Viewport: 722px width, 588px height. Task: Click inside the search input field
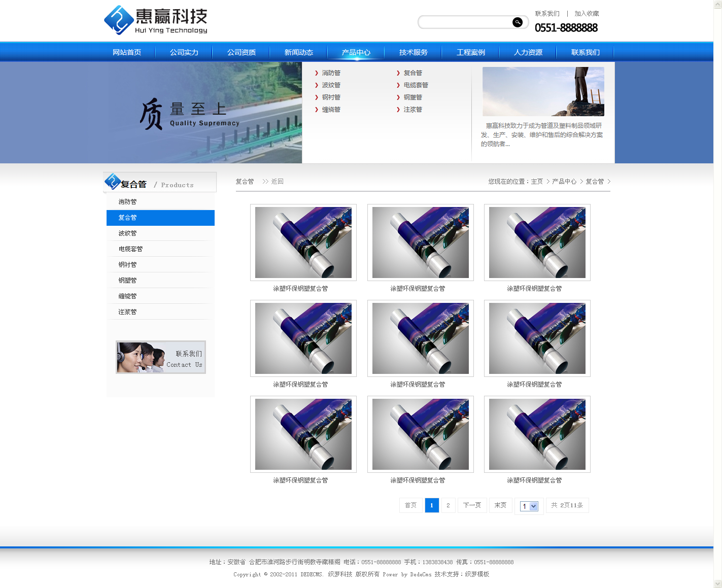coord(464,22)
